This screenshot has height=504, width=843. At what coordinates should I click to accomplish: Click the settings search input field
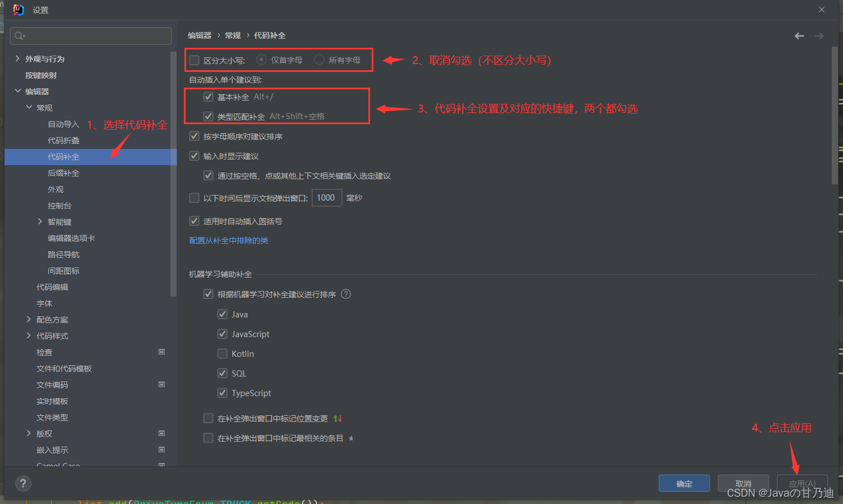point(91,36)
